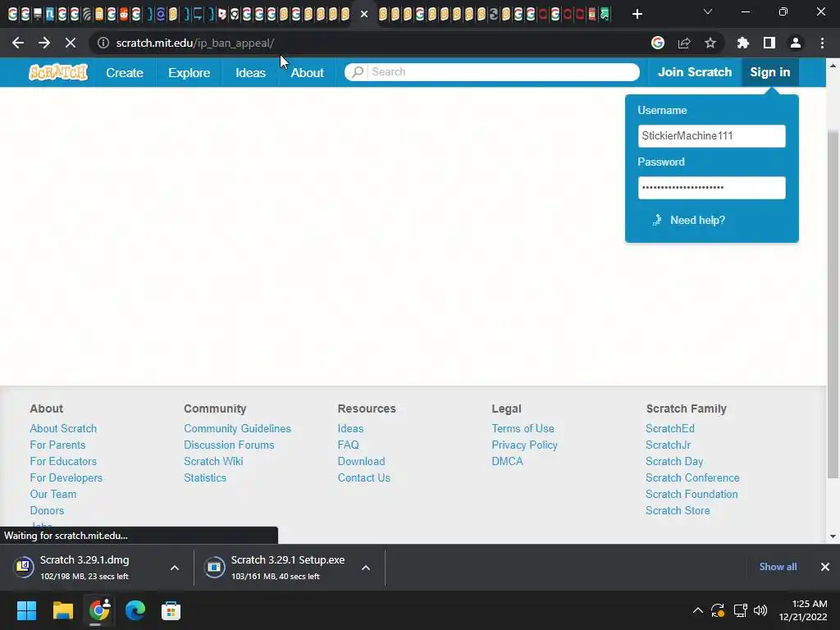Stop page loading with the X button

[x=71, y=43]
